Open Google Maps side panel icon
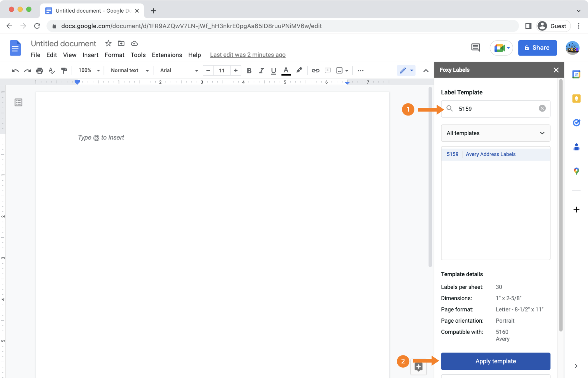Image resolution: width=588 pixels, height=382 pixels. click(x=576, y=171)
